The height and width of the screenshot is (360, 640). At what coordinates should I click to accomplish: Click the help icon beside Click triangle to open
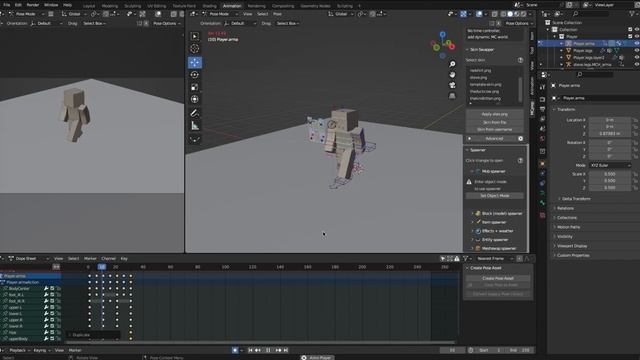point(520,160)
